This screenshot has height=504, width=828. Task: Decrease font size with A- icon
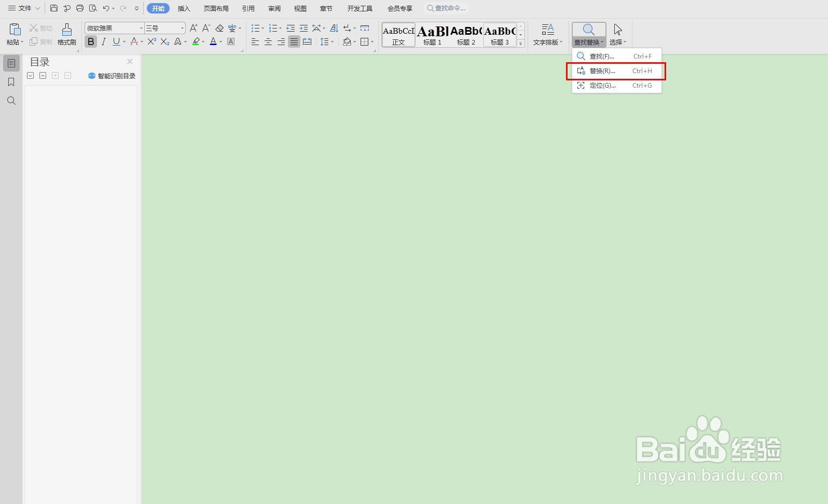(206, 28)
